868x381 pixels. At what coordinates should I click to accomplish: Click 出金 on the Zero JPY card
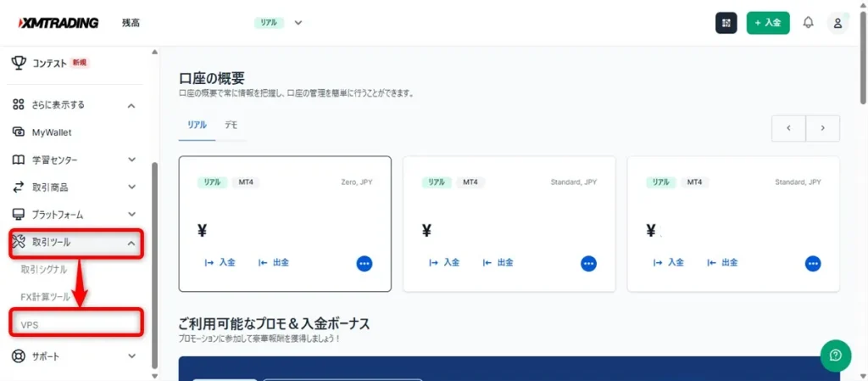(x=274, y=262)
